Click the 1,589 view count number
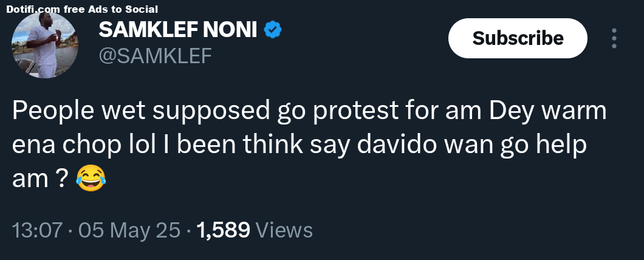The image size is (644, 260). coord(224,230)
